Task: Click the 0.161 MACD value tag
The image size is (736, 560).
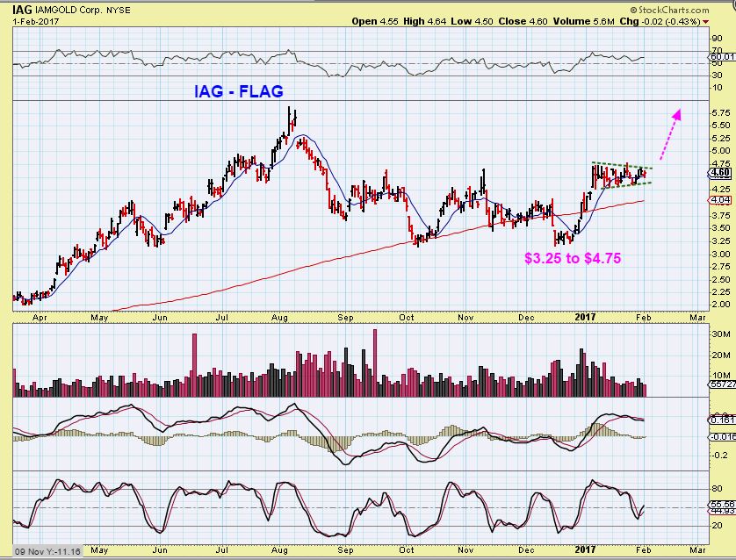Action: click(x=722, y=420)
